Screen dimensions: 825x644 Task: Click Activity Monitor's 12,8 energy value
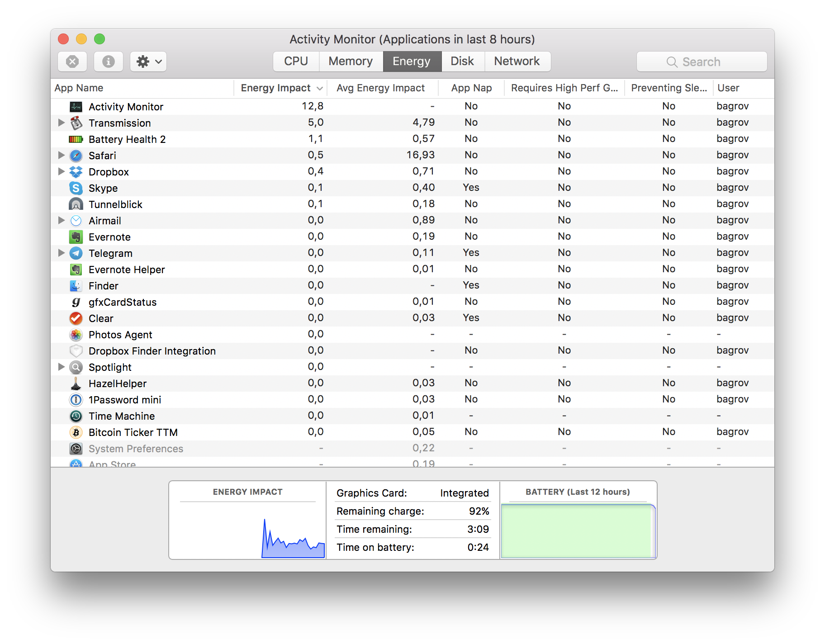313,106
